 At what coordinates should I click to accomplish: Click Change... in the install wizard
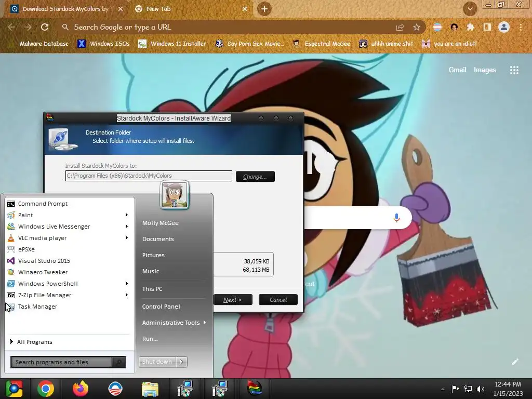(255, 177)
